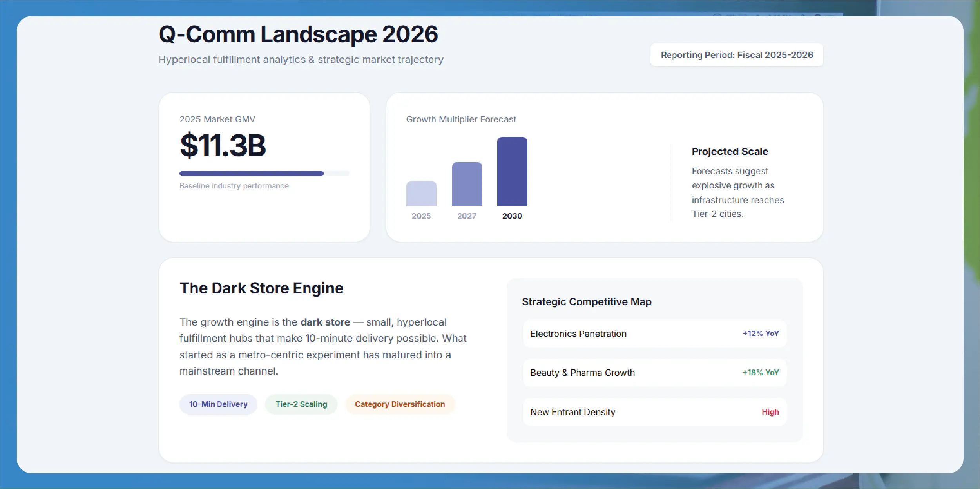980x489 pixels.
Task: Open the New Entrant Density row
Action: pos(655,412)
